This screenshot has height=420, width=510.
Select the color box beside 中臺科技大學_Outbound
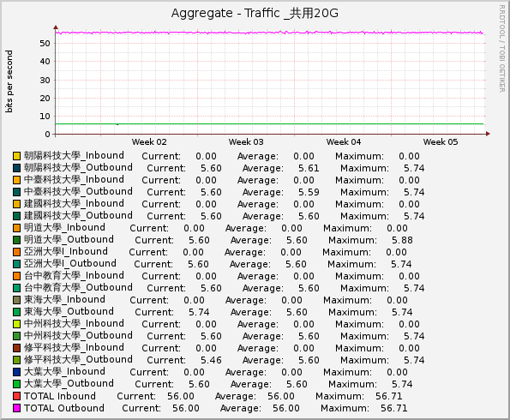[x=16, y=192]
